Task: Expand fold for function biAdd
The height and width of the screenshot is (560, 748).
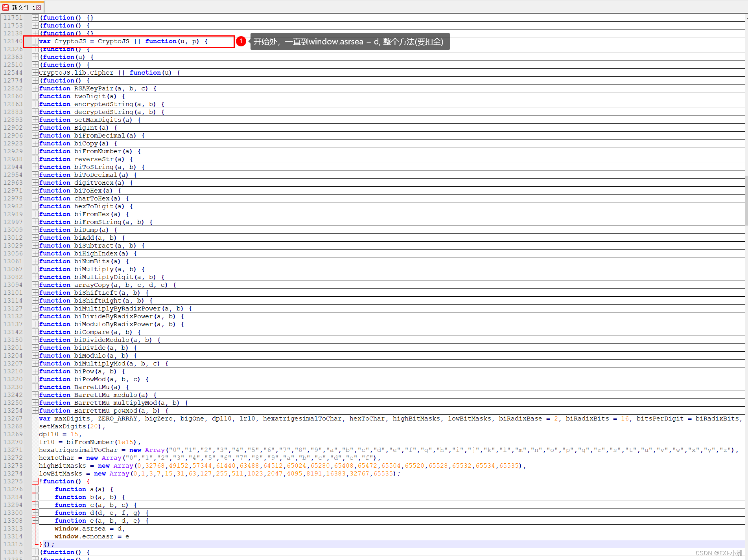Action: coord(35,238)
